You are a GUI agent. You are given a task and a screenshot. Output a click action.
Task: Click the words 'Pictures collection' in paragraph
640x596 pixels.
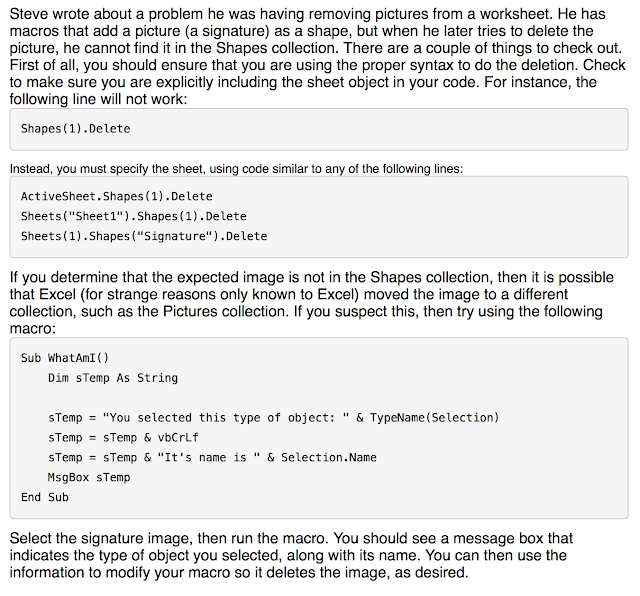[x=224, y=311]
